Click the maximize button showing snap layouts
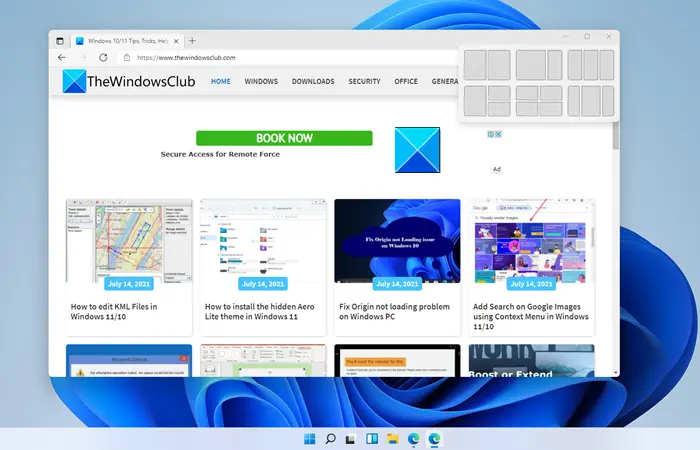 click(587, 37)
